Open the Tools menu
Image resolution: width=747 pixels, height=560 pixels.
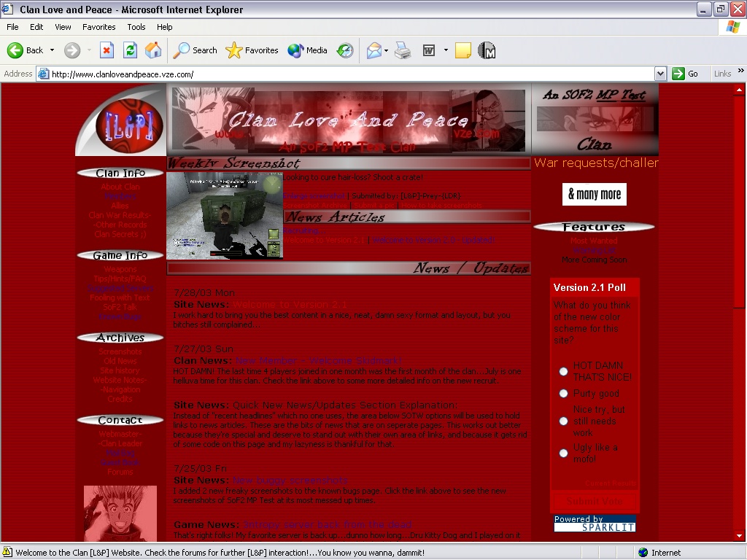[136, 27]
